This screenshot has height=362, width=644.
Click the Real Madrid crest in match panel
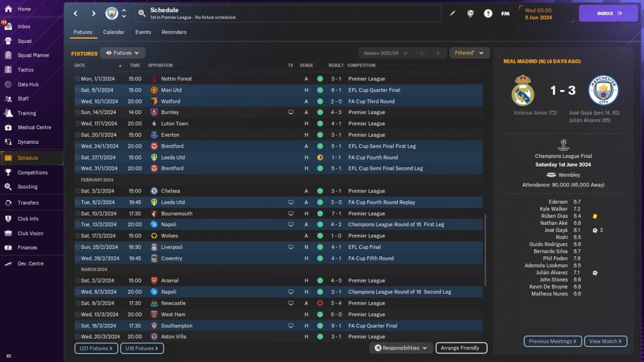coord(523,90)
